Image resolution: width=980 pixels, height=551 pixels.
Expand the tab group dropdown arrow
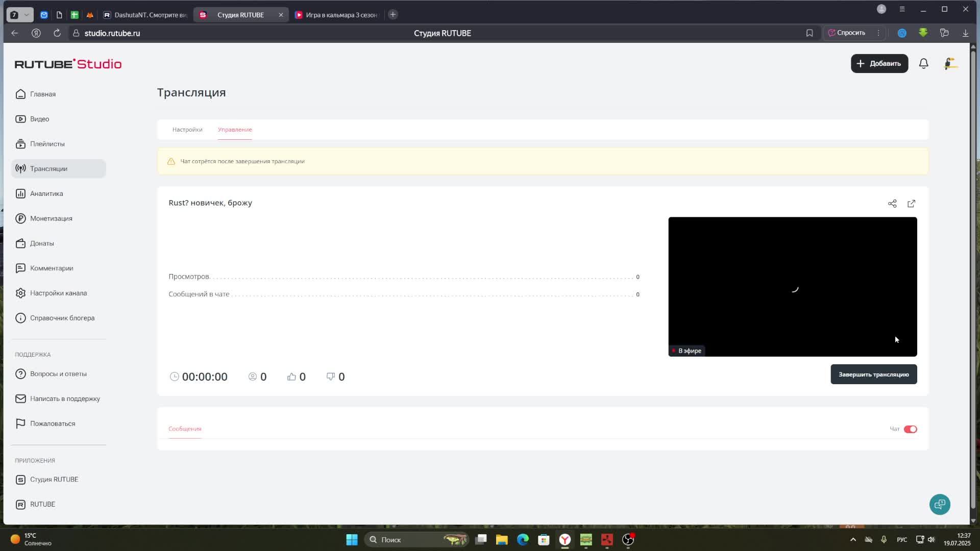tap(27, 15)
